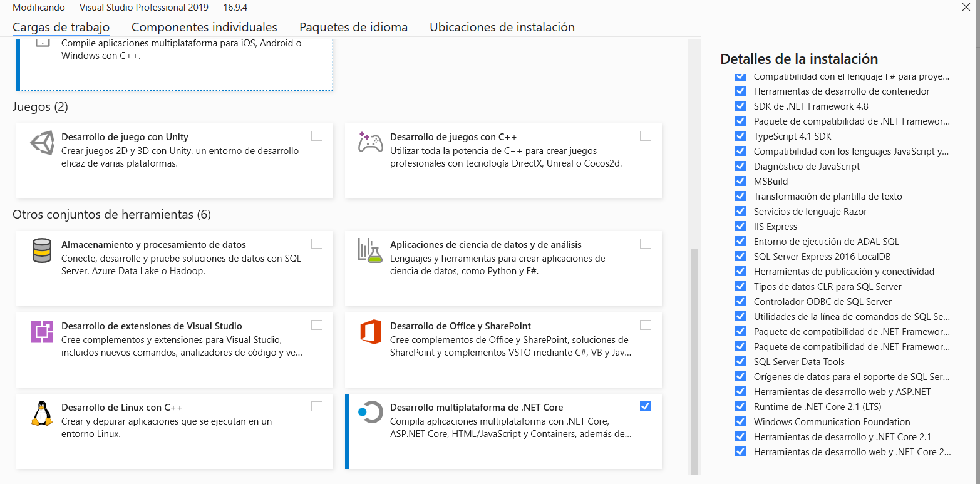Uncheck SDK de .NET Framework 4.8
The width and height of the screenshot is (980, 484).
click(x=741, y=106)
